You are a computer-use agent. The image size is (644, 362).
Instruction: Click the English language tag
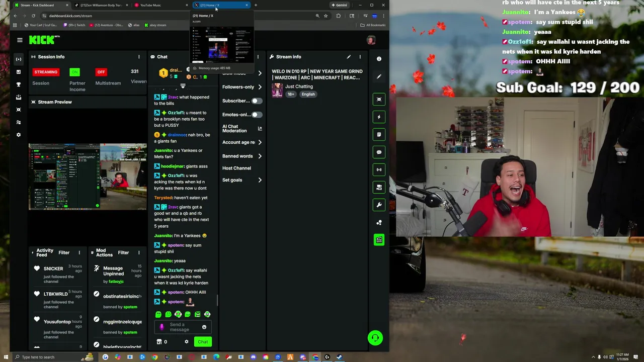(x=308, y=95)
